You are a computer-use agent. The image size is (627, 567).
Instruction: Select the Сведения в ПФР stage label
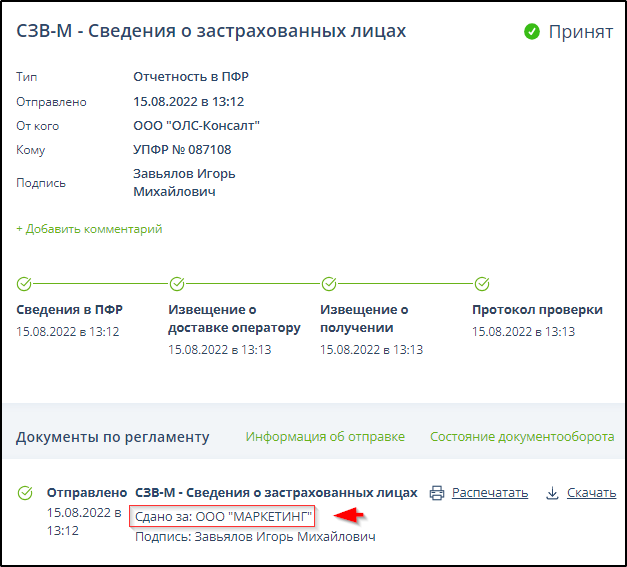[x=69, y=310]
